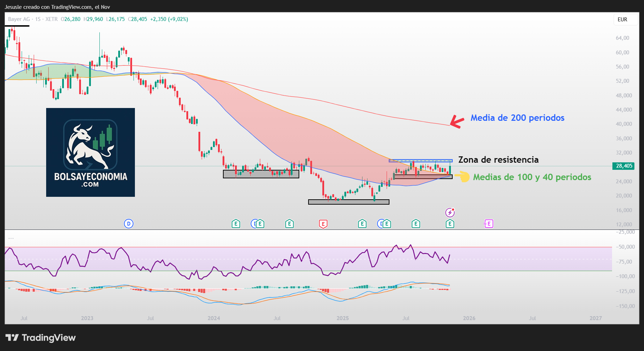Click the BOLSAYECONOMIA.COM logo image

pos(91,152)
